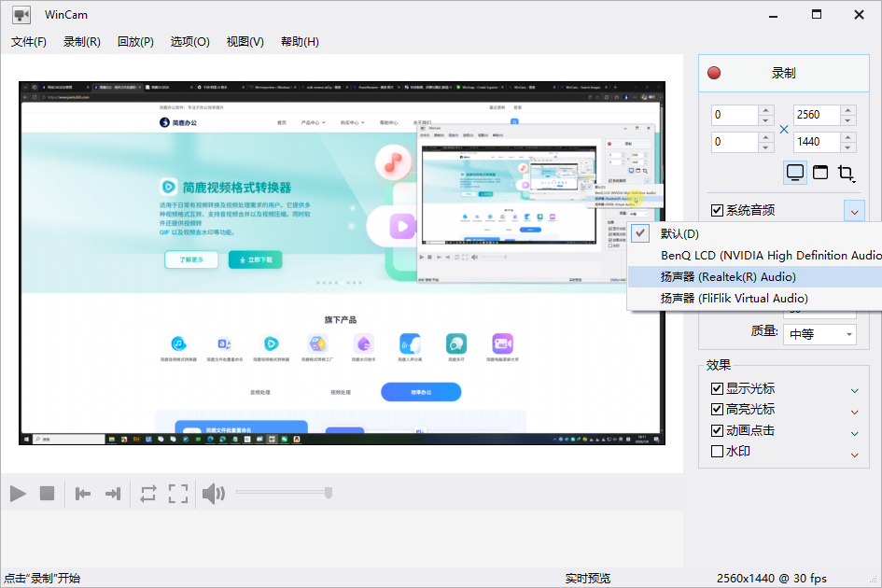
Task: Expand 高亮光标 options chevron
Action: click(x=854, y=412)
